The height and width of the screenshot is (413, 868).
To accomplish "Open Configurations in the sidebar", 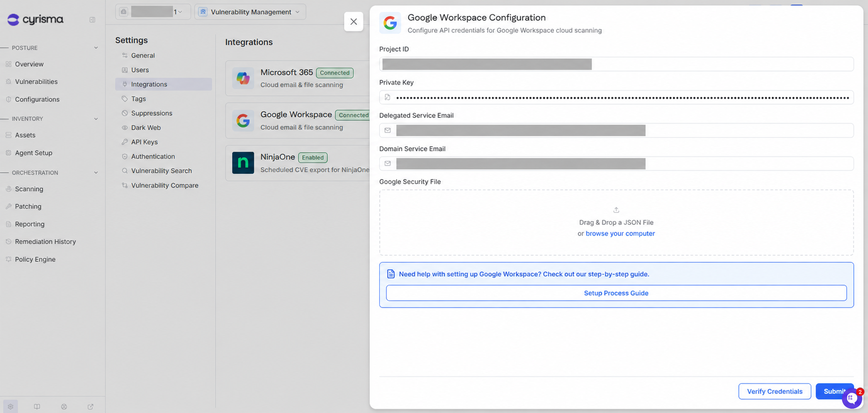I will 37,99.
